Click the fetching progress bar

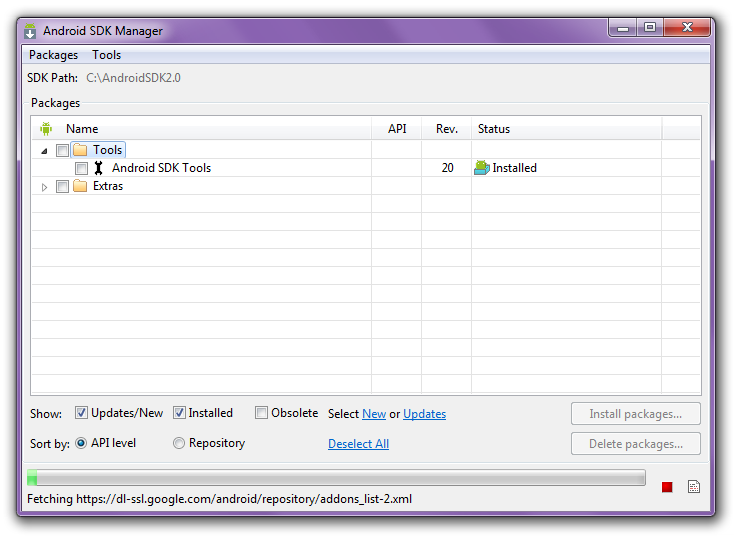click(336, 478)
